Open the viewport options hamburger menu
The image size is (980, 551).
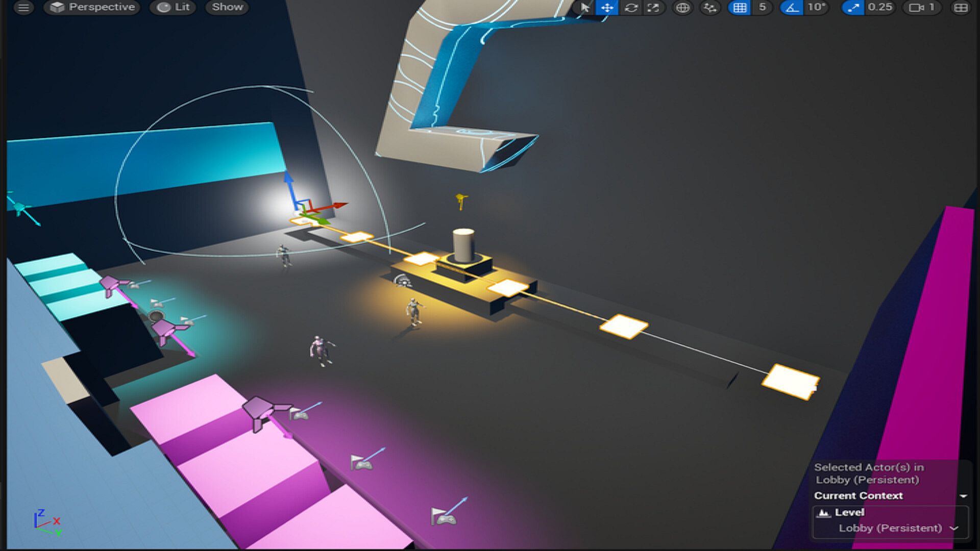click(23, 7)
